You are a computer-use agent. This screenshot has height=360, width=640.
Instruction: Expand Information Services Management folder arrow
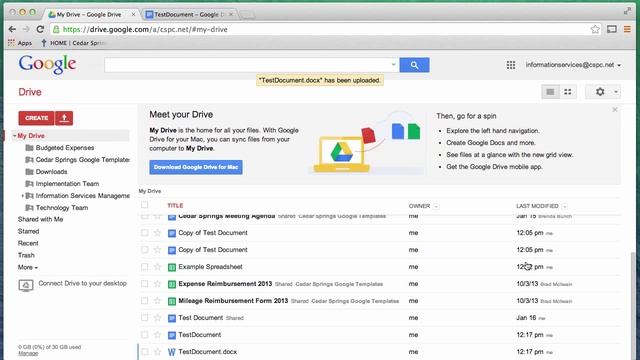click(22, 196)
